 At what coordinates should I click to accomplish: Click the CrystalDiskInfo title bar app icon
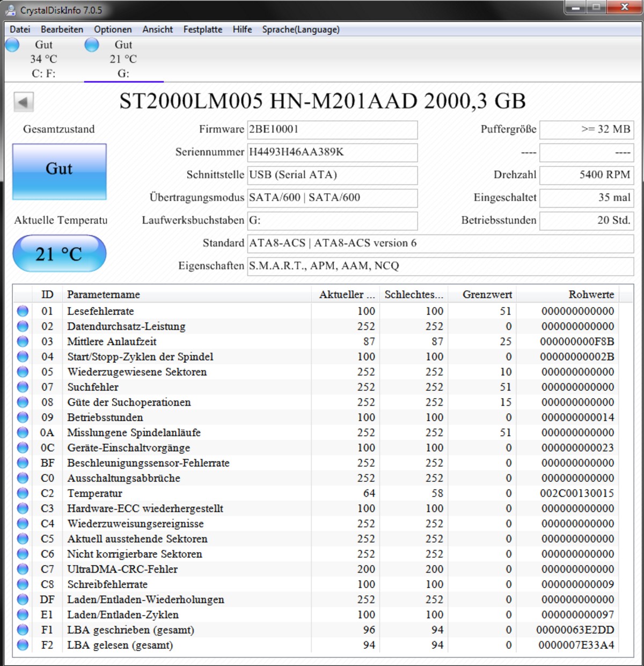tap(10, 10)
